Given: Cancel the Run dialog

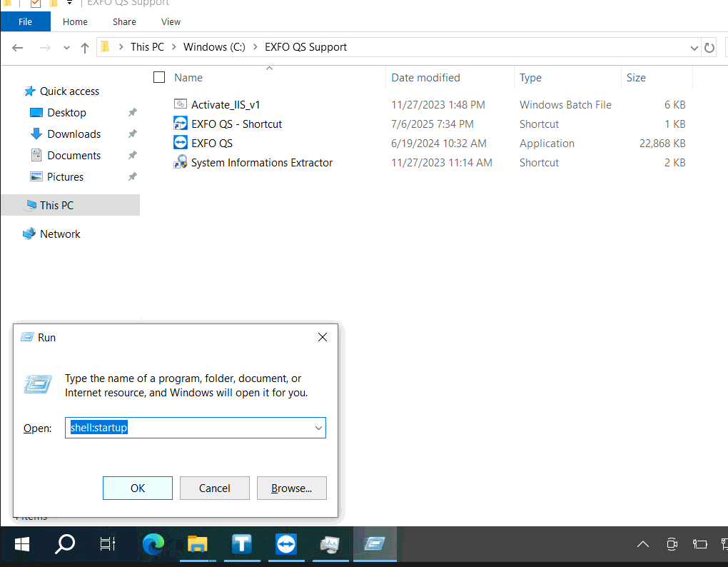Looking at the screenshot, I should coord(215,488).
